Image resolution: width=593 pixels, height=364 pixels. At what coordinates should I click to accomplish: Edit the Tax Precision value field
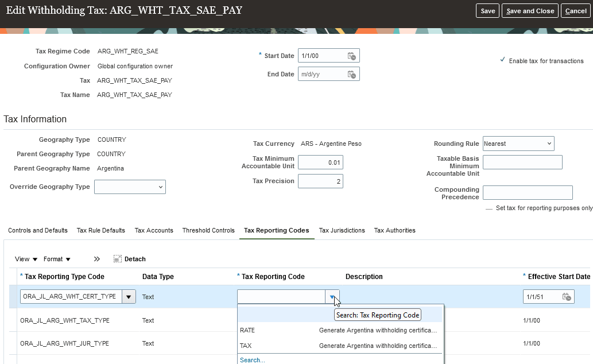[320, 181]
